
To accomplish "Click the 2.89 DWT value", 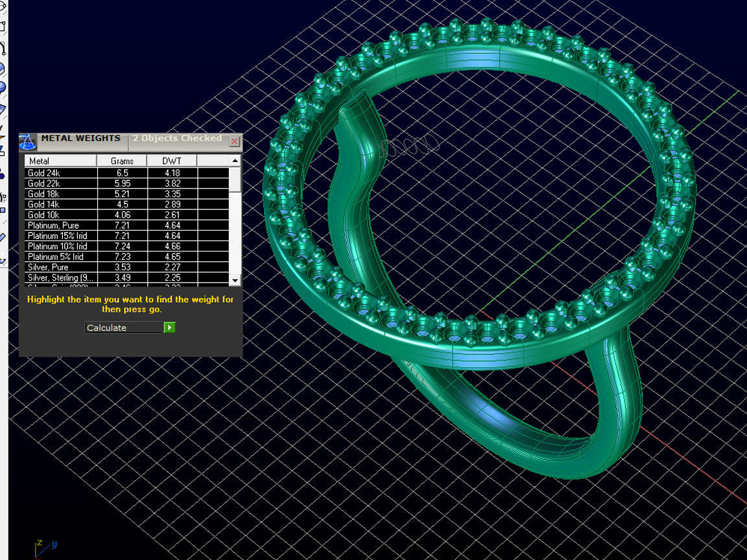I will 172,204.
